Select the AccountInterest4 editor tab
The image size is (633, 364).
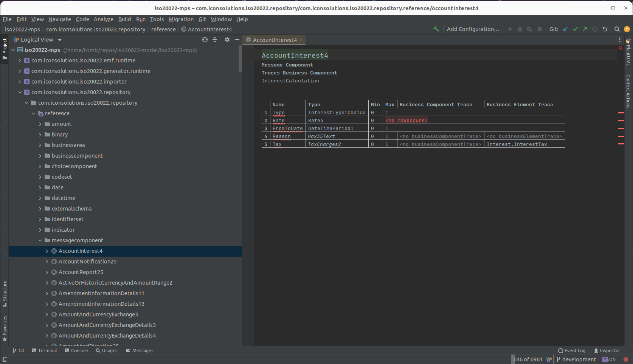pos(274,40)
